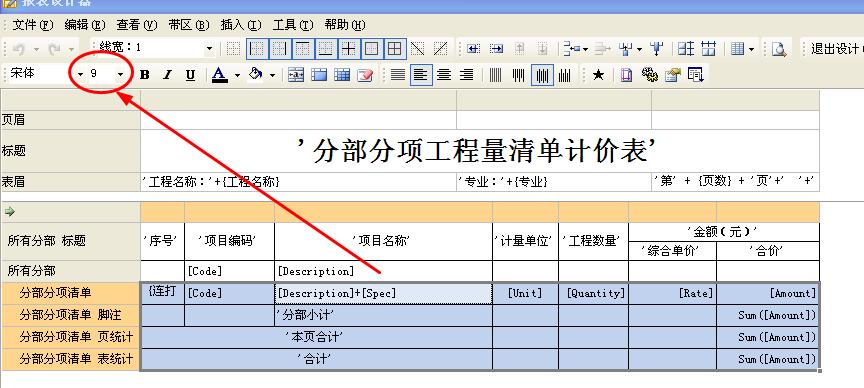Image resolution: width=864 pixels, height=388 pixels.
Task: Click the blue table grid icon
Action: (342, 75)
